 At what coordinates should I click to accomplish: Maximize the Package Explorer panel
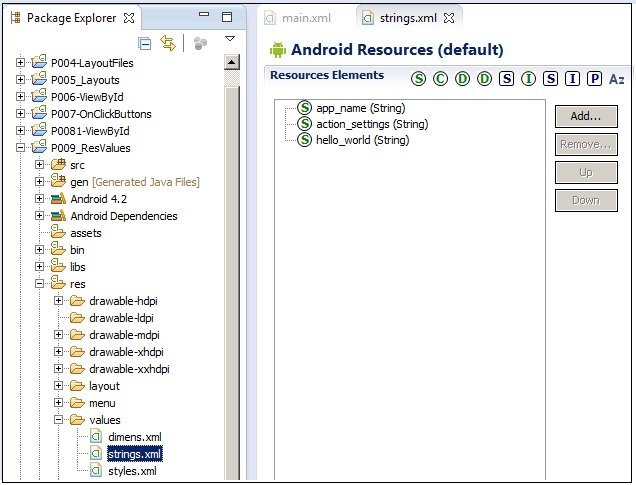[x=227, y=17]
